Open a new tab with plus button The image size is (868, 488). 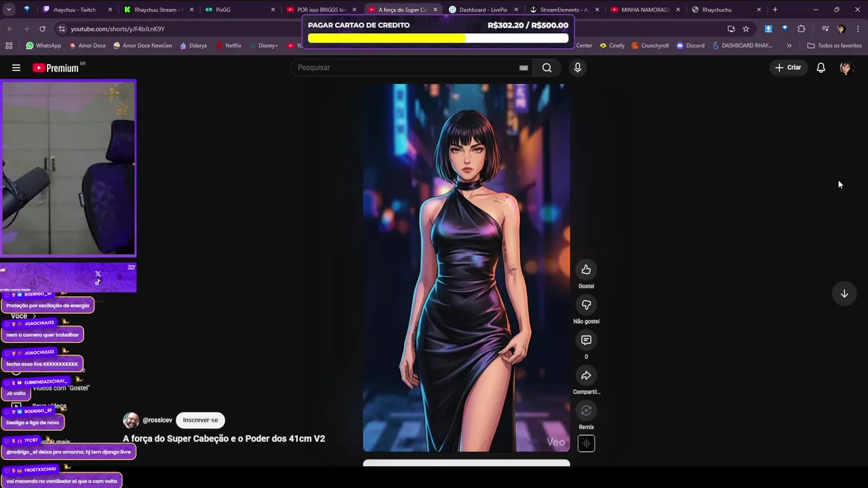(x=775, y=9)
